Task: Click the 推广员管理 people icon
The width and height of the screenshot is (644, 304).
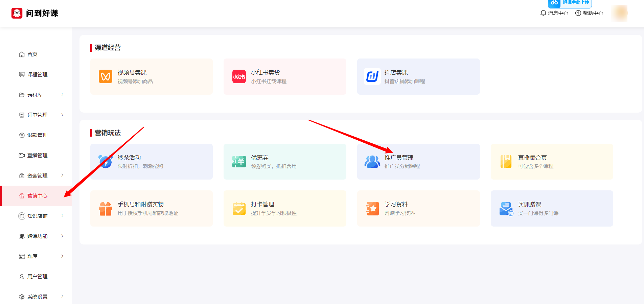Action: click(x=372, y=162)
